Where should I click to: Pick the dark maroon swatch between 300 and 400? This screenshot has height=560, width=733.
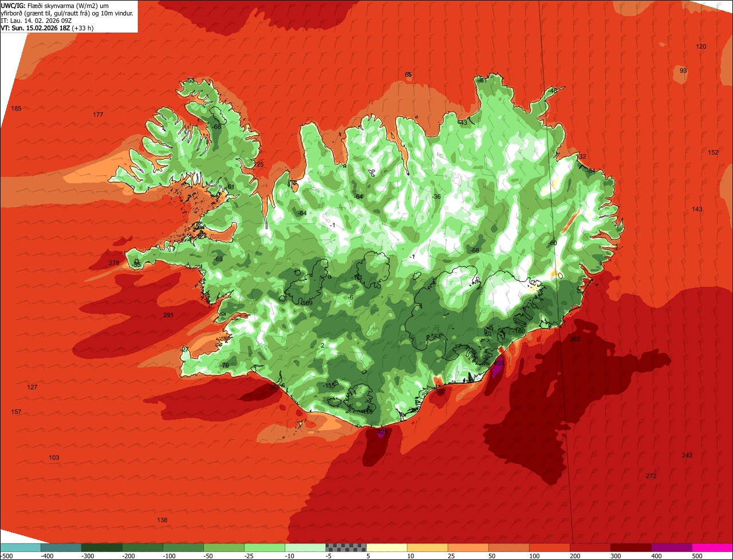[x=630, y=547]
